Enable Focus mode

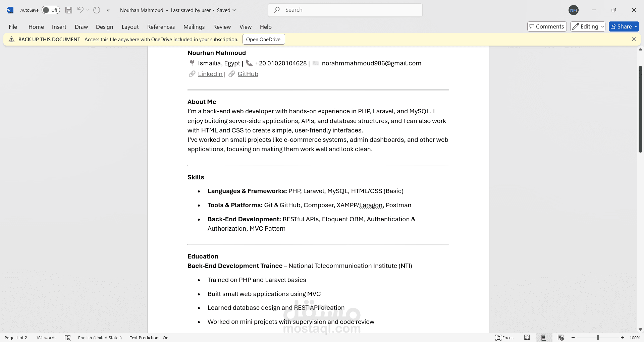click(x=504, y=338)
